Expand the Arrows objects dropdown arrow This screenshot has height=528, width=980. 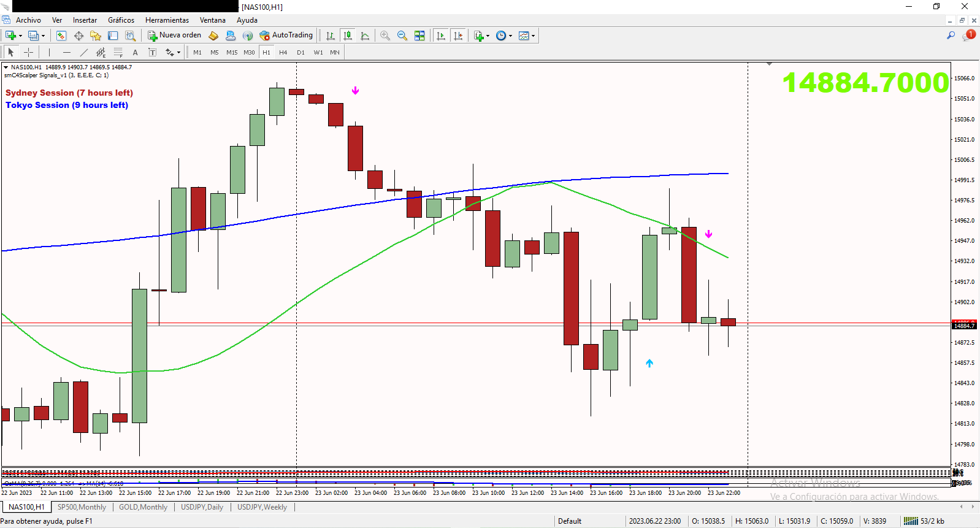pyautogui.click(x=178, y=52)
